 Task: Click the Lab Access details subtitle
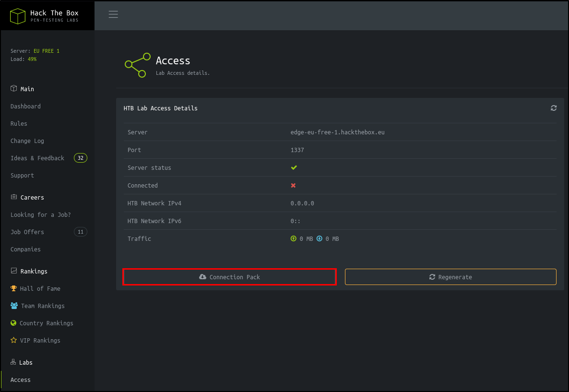click(x=183, y=73)
